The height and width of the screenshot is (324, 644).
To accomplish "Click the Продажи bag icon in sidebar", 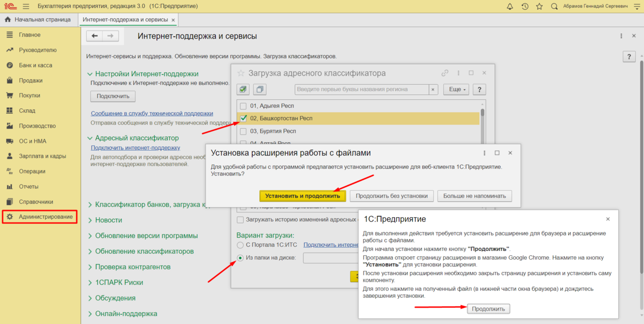I will (9, 80).
